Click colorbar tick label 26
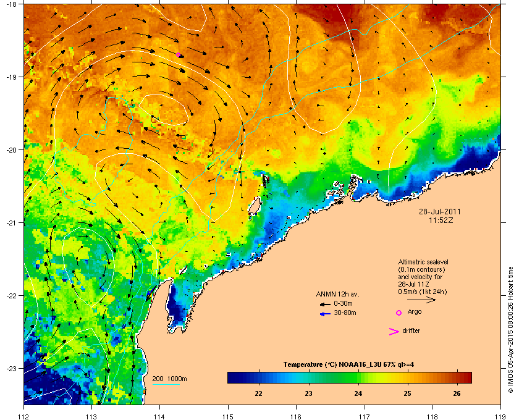Screen dimensions: 519x420 click(x=457, y=393)
